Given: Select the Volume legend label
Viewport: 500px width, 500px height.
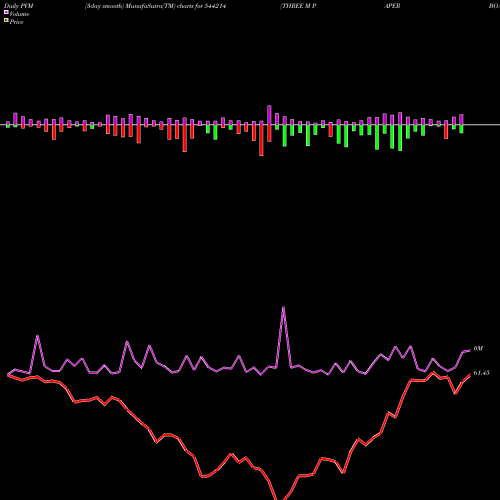Looking at the screenshot, I should 19,14.
